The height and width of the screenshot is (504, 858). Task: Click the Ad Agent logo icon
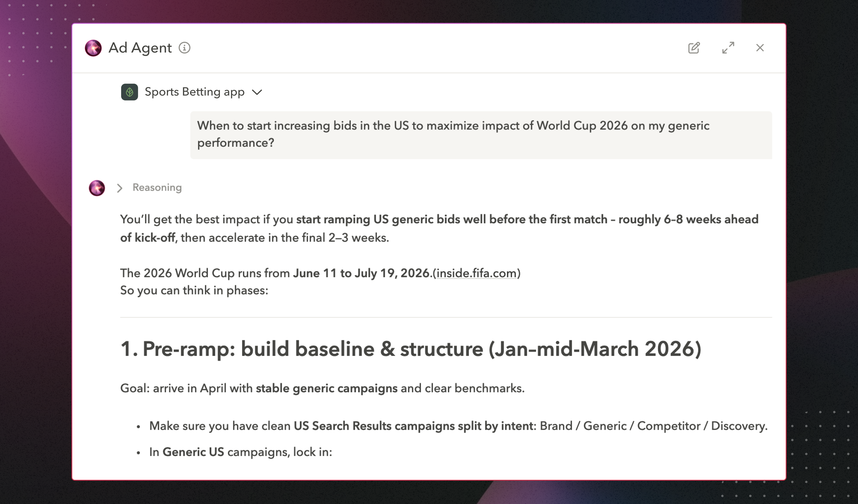click(x=93, y=48)
